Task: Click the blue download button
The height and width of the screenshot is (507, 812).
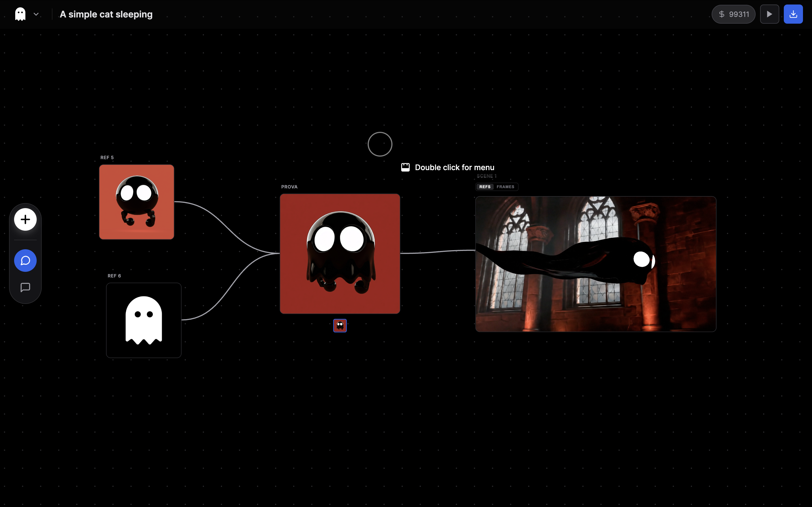Action: (793, 14)
